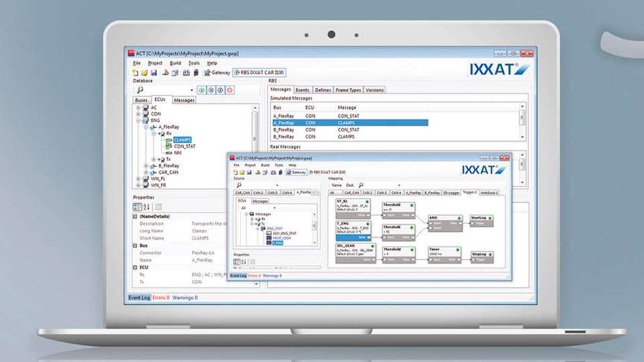Open the File menu in the front Gateway window

[236, 165]
